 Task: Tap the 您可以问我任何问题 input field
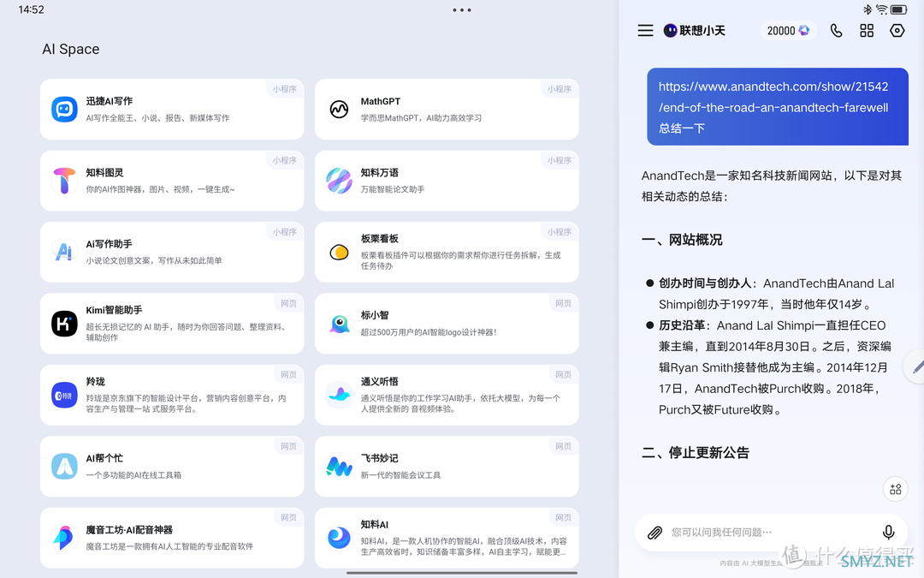[772, 533]
